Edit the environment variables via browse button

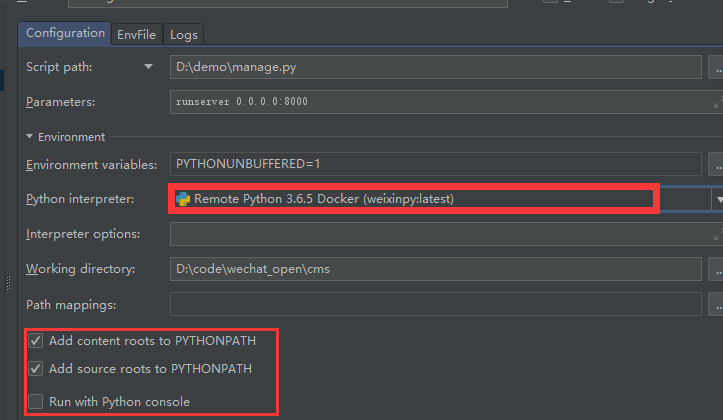click(x=716, y=165)
